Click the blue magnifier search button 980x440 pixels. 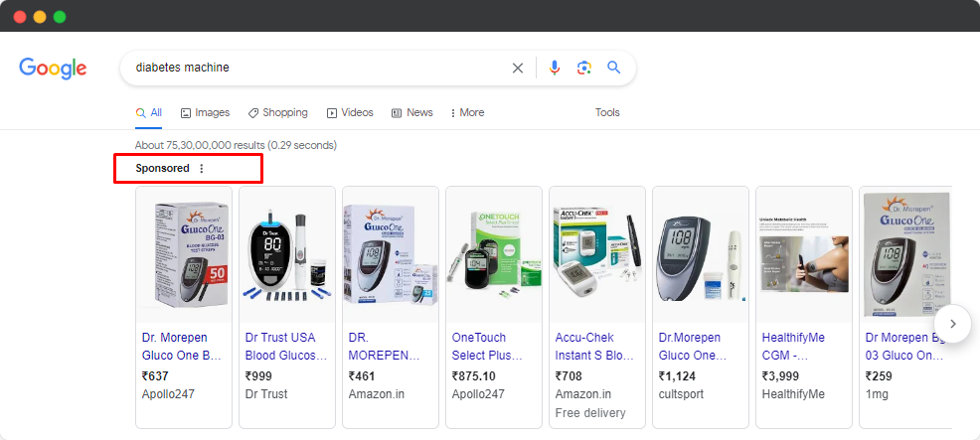(x=614, y=68)
